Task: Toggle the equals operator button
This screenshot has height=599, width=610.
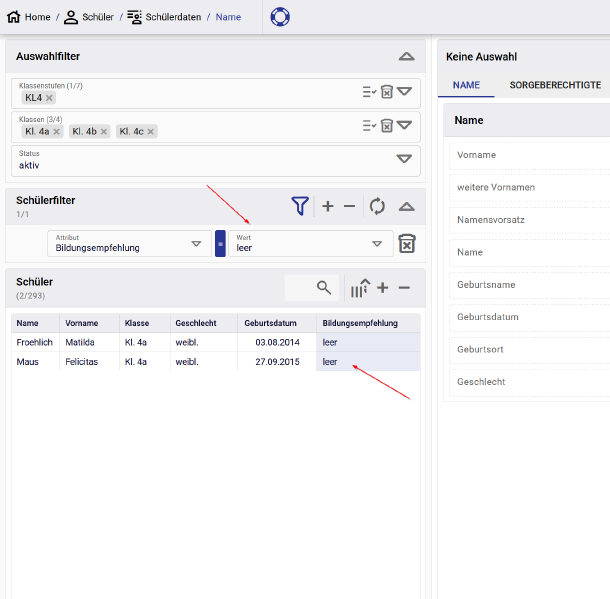Action: pyautogui.click(x=220, y=244)
